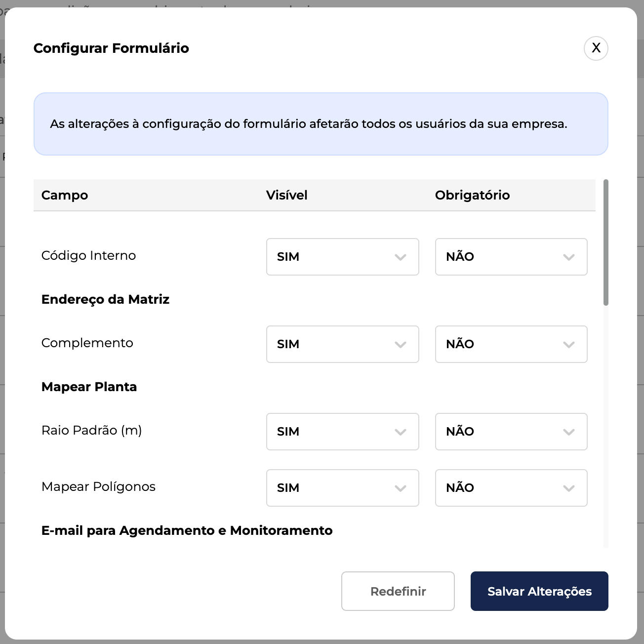Click chevron arrow in Mapear Polígonos Visível
Screen dimensions: 644x644
coord(401,488)
